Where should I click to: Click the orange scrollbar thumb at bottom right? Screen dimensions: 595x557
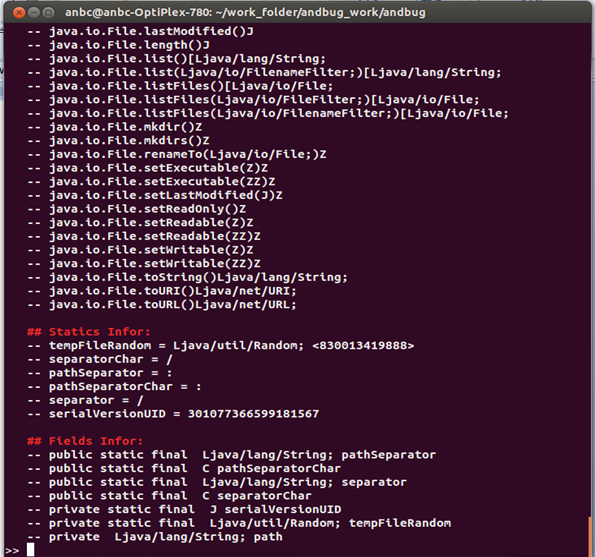click(590, 536)
